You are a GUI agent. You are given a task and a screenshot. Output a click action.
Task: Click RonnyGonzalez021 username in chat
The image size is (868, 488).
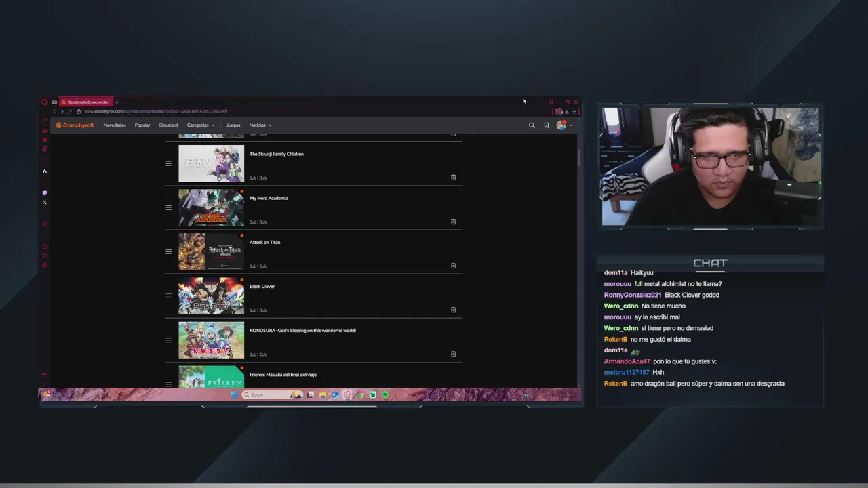[x=633, y=295]
